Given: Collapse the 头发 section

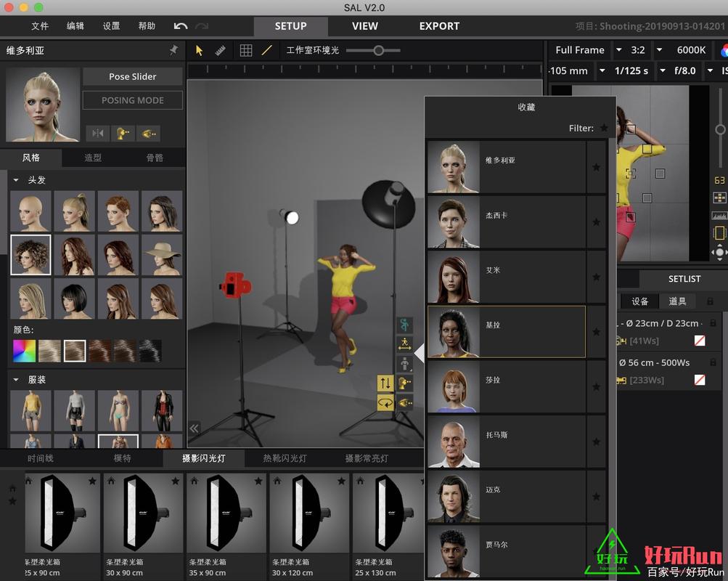Looking at the screenshot, I should [x=16, y=180].
